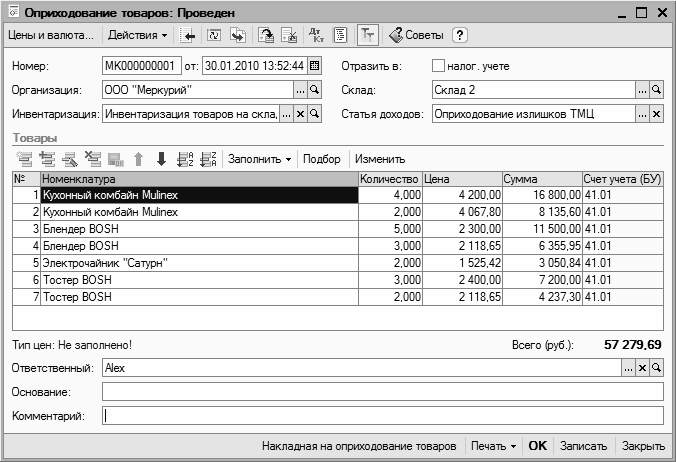The width and height of the screenshot is (676, 462).
Task: Click magnifier open icon for Ответственный
Action: click(656, 368)
